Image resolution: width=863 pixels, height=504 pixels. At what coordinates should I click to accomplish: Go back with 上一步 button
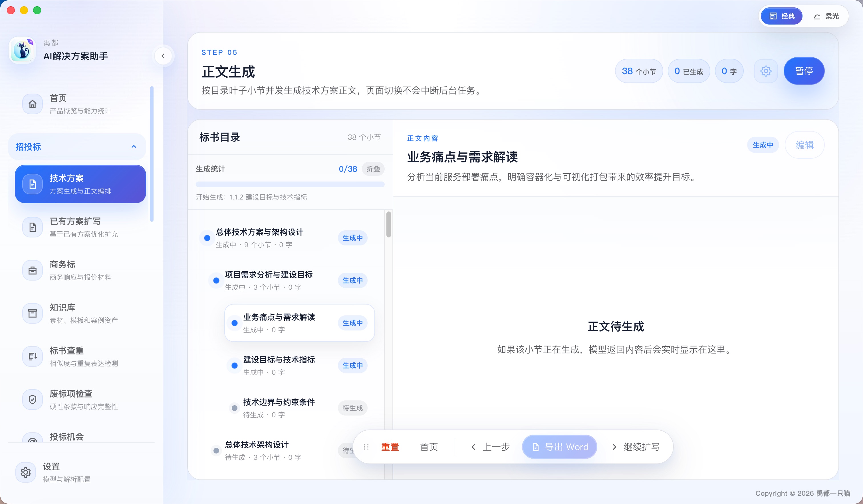490,447
